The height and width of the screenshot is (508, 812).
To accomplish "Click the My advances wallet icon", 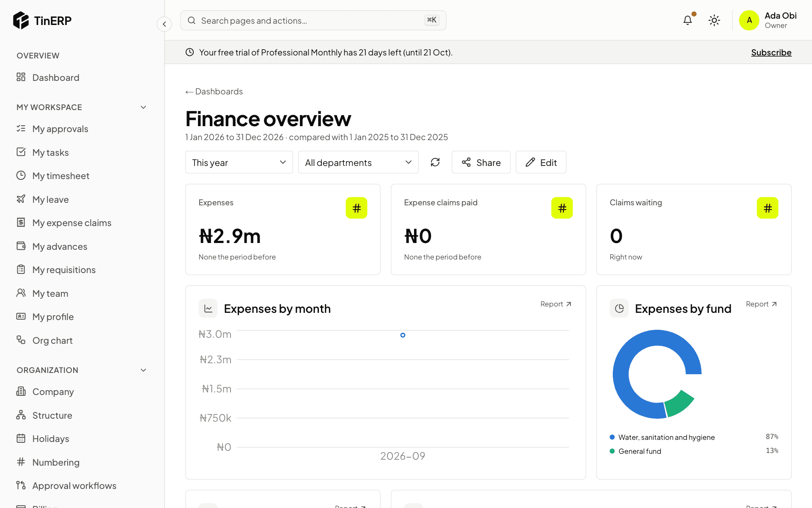I will click(21, 246).
